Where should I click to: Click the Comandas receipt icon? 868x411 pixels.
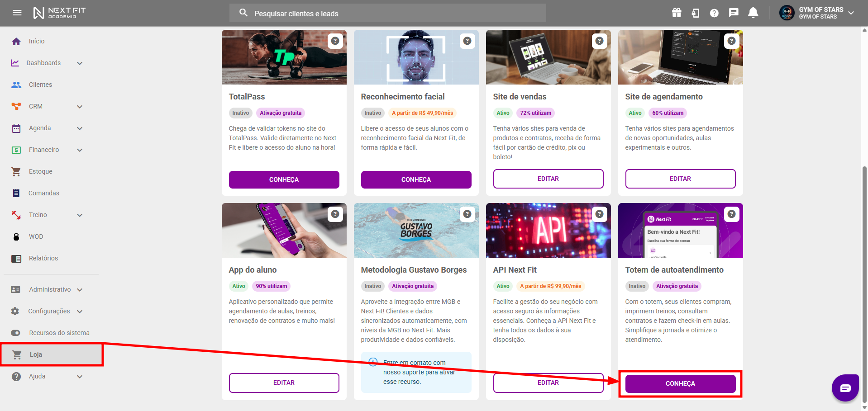pyautogui.click(x=16, y=193)
